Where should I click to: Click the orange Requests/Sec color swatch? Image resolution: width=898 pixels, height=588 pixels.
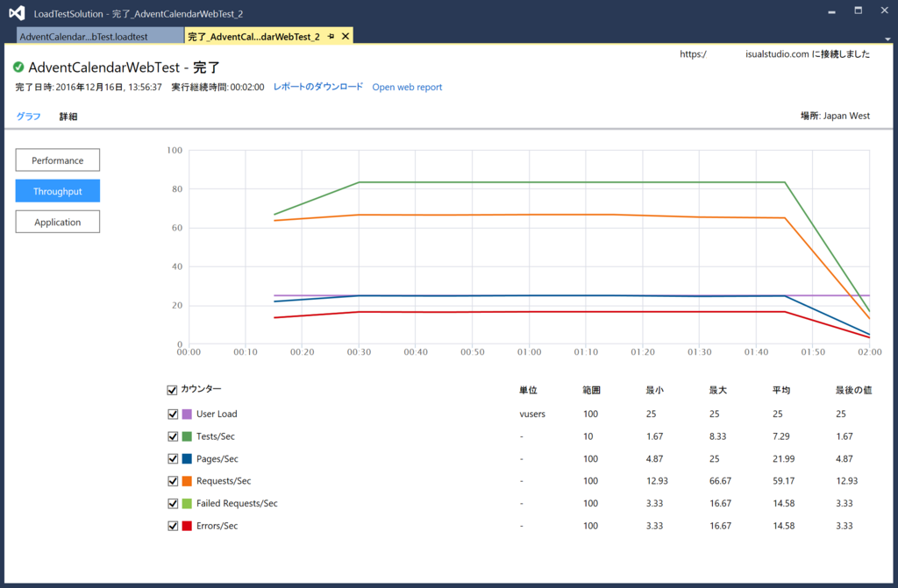coord(187,481)
